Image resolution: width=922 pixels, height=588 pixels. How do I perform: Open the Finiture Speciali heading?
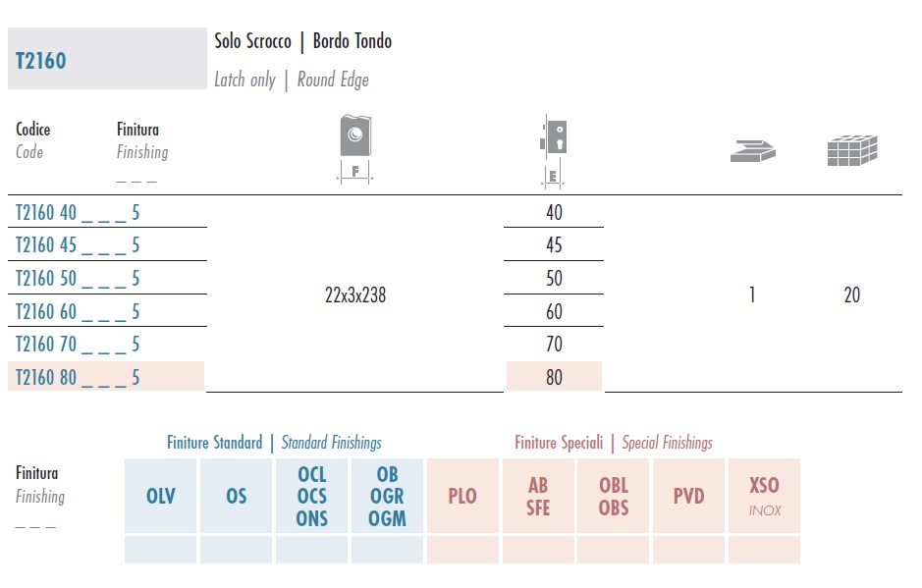559,442
